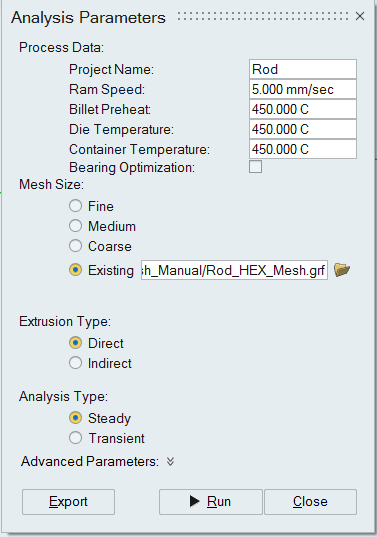Enable the Bearing Optimization checkbox
This screenshot has height=537, width=377.
click(x=255, y=167)
